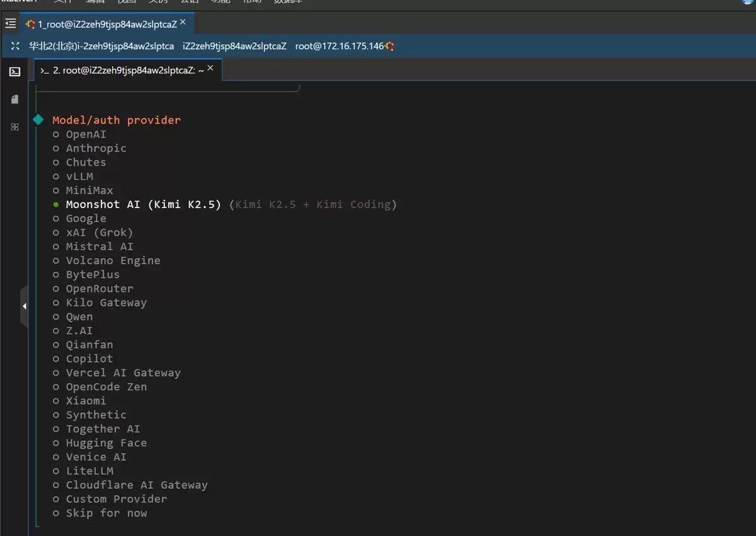Open the four-squares apps icon in sidebar
This screenshot has width=756, height=536.
[x=14, y=127]
